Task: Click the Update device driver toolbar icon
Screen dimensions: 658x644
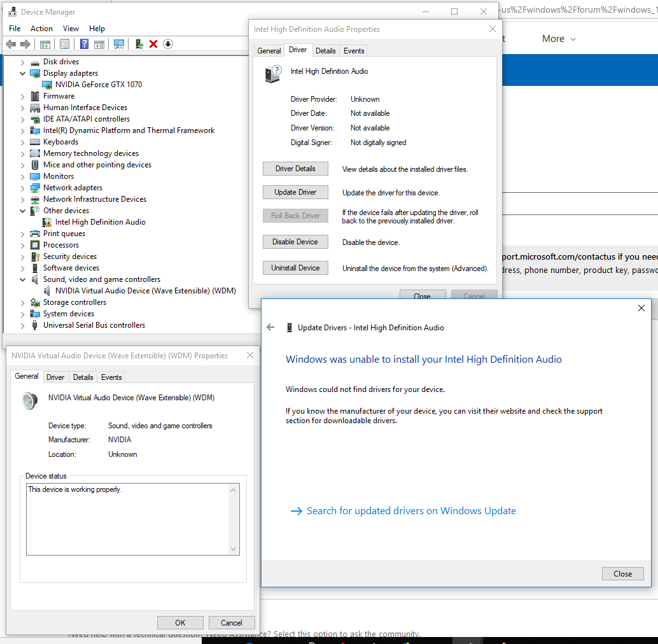Action: point(139,44)
